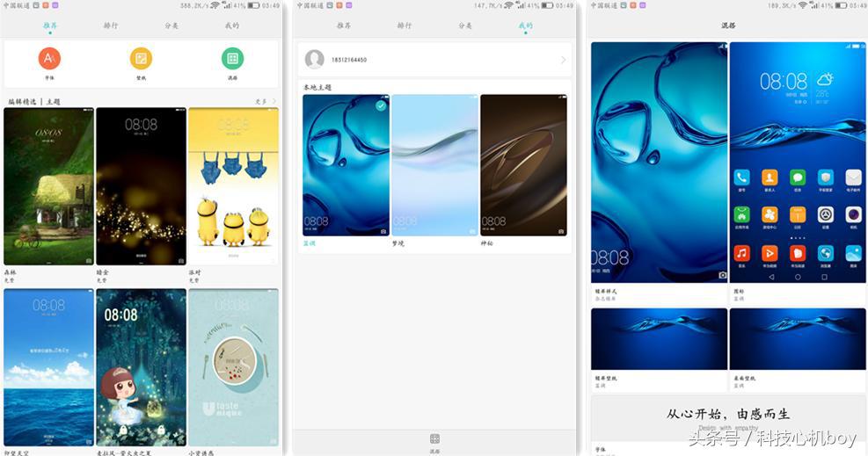Image resolution: width=868 pixels, height=456 pixels.
Task: Switch to Ranking (排行) tab in middle screen
Action: (x=405, y=25)
